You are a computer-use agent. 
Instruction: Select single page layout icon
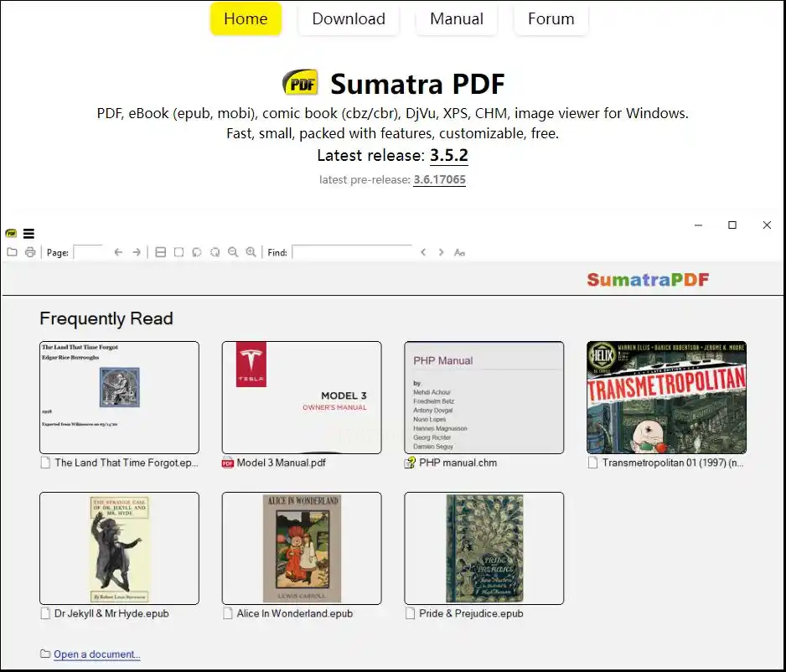178,252
